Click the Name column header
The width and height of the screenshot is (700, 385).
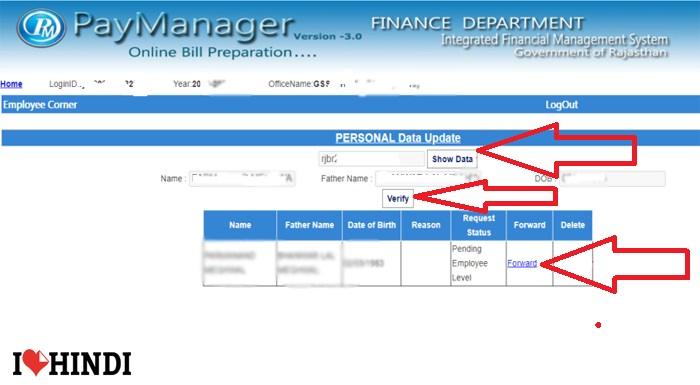(240, 225)
